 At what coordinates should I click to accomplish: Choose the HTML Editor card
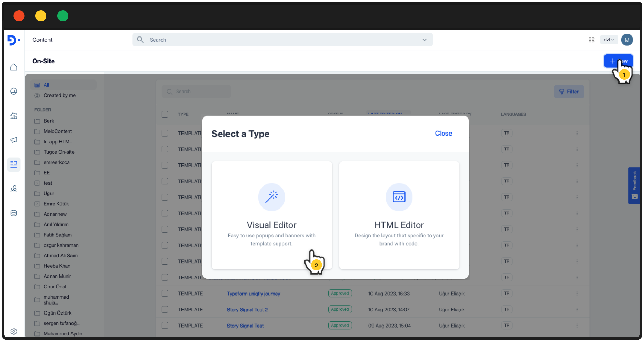click(x=399, y=215)
